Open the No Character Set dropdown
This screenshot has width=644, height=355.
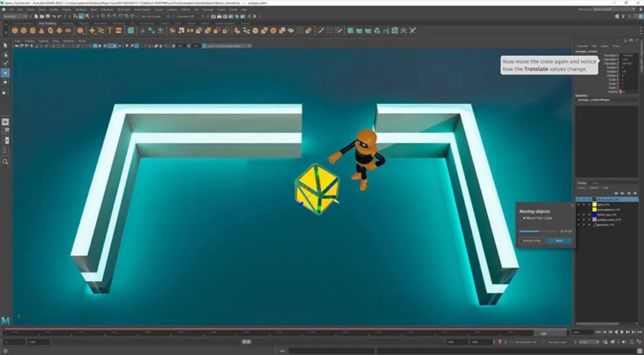pos(526,341)
